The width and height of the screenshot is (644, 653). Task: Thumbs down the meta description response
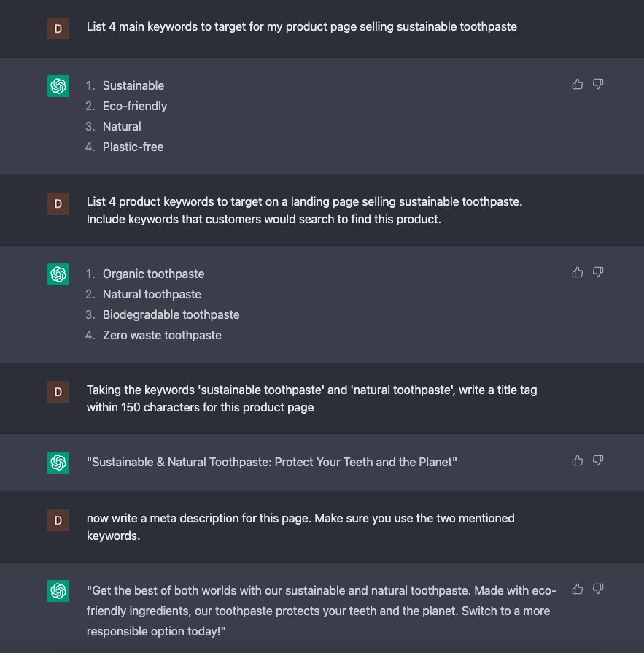tap(598, 587)
